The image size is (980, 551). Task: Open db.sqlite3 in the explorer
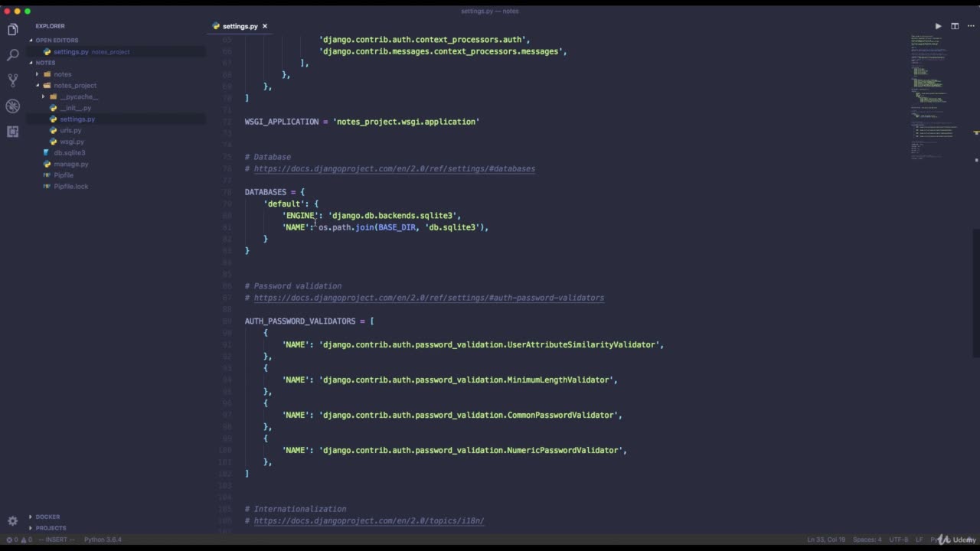[69, 152]
